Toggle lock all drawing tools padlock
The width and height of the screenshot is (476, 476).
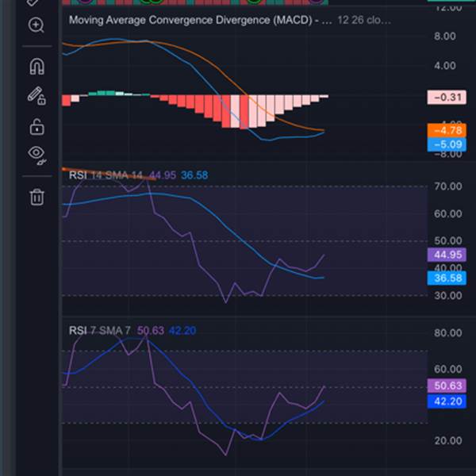coord(36,126)
